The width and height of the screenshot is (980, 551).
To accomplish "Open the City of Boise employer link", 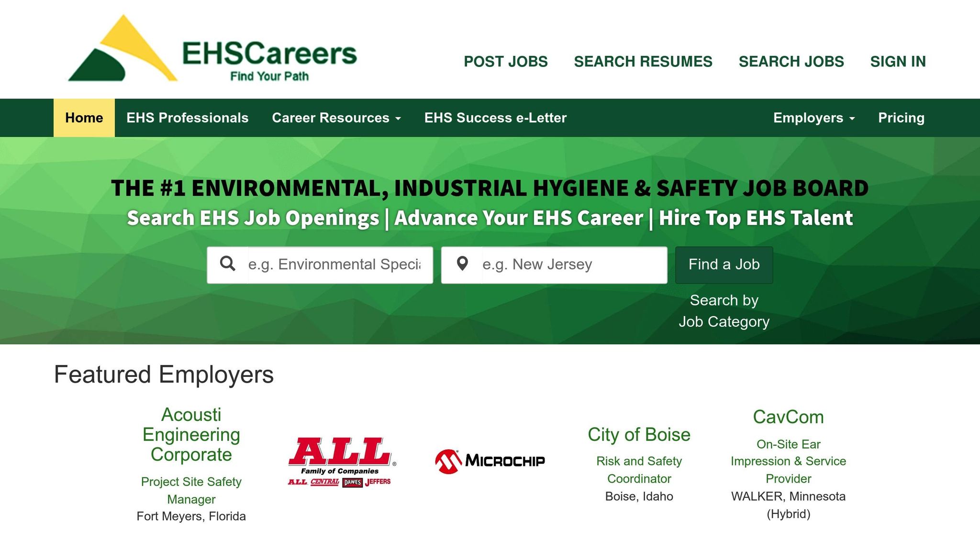I will pos(639,434).
